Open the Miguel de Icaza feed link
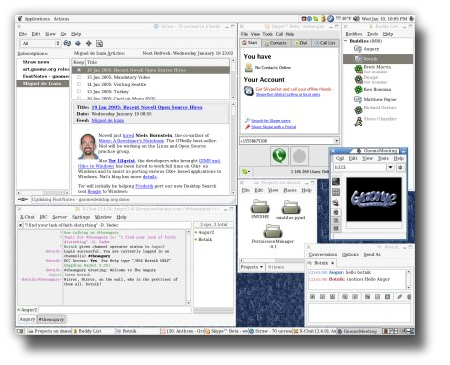 tap(108, 120)
